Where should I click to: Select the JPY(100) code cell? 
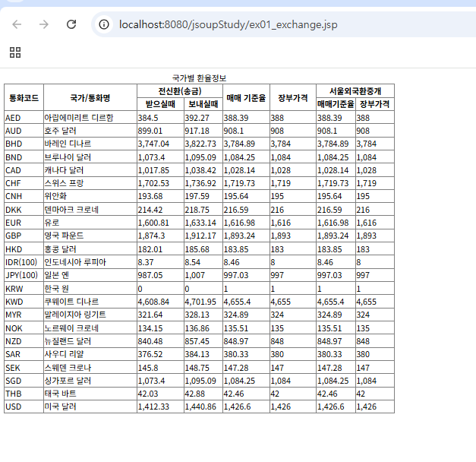click(24, 275)
